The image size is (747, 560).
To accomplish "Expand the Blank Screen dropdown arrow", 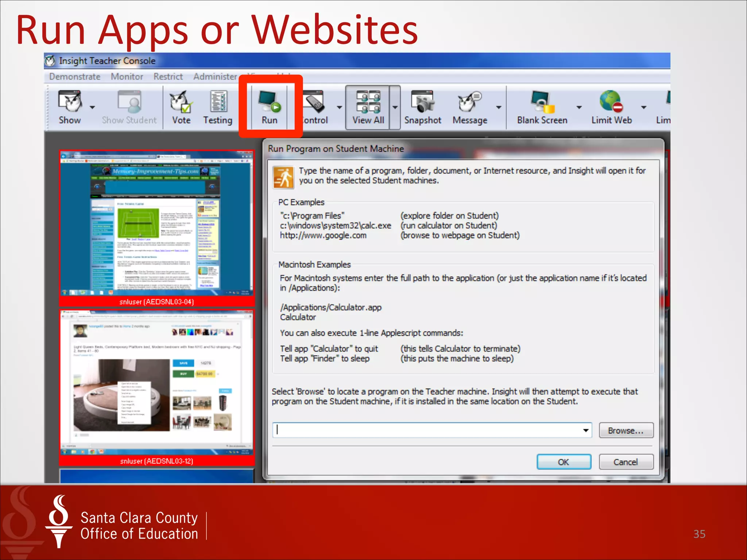I will pyautogui.click(x=579, y=107).
